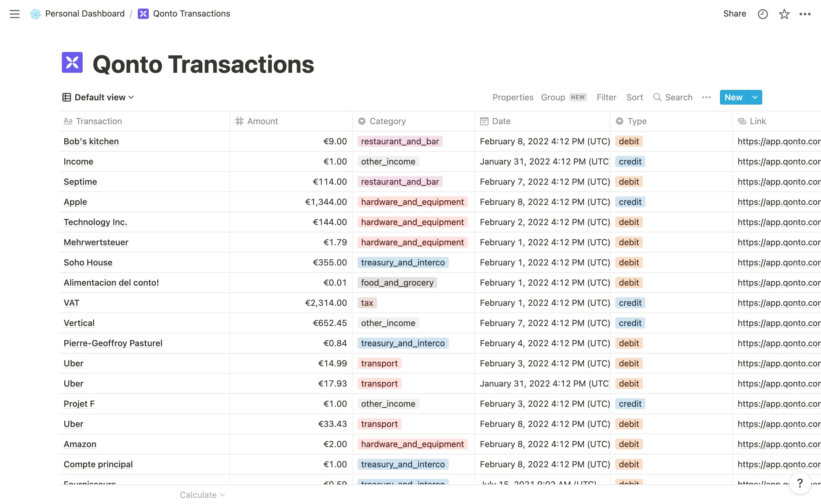Open page updates clock icon
The height and width of the screenshot is (504, 821).
pyautogui.click(x=763, y=14)
